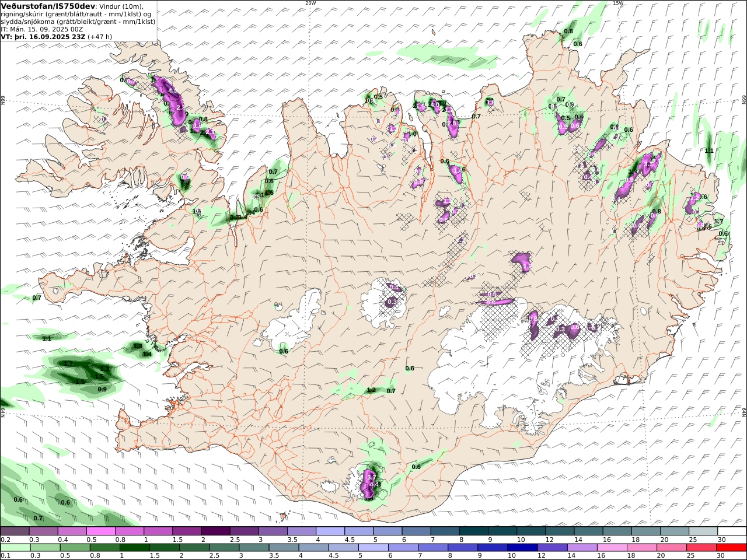The width and height of the screenshot is (747, 560).
Task: Click the 0.4 label on the snow scale
Action: [63, 540]
